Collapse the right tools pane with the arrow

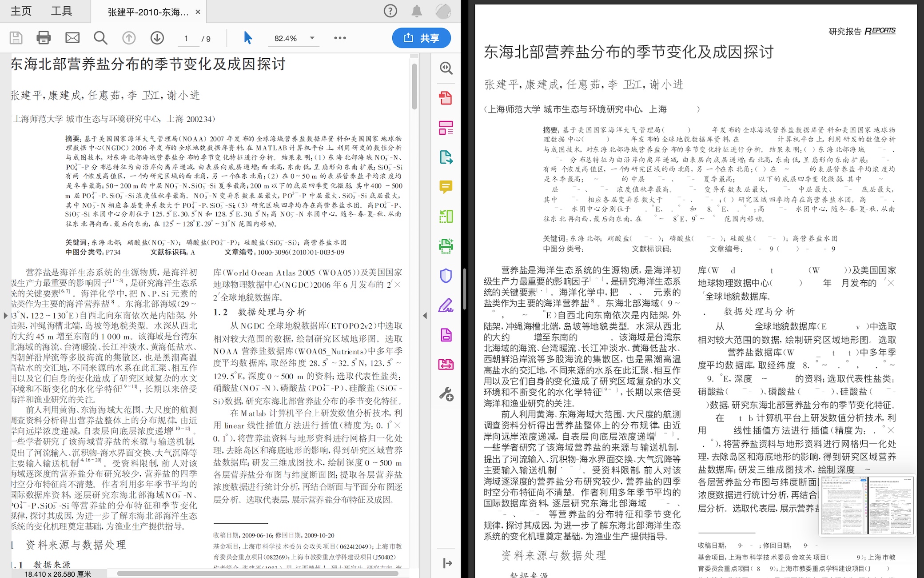(447, 563)
